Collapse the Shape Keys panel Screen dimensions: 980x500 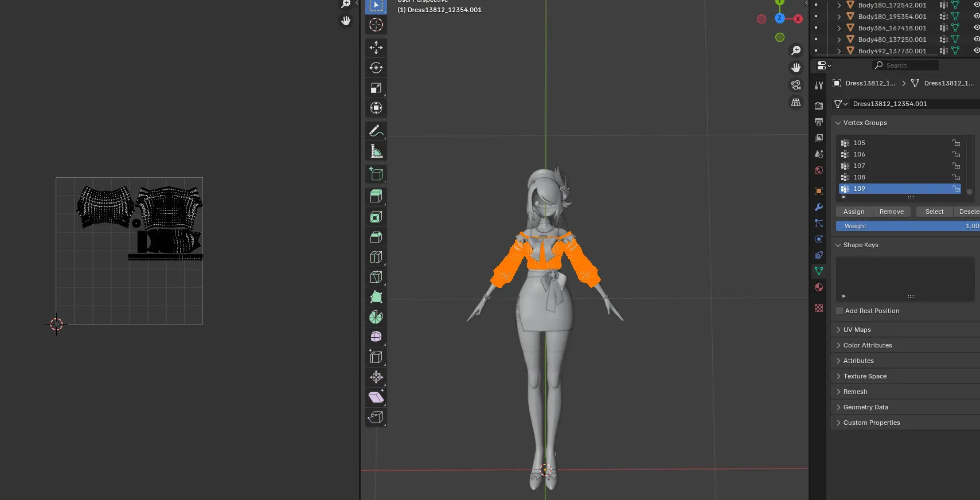(838, 245)
